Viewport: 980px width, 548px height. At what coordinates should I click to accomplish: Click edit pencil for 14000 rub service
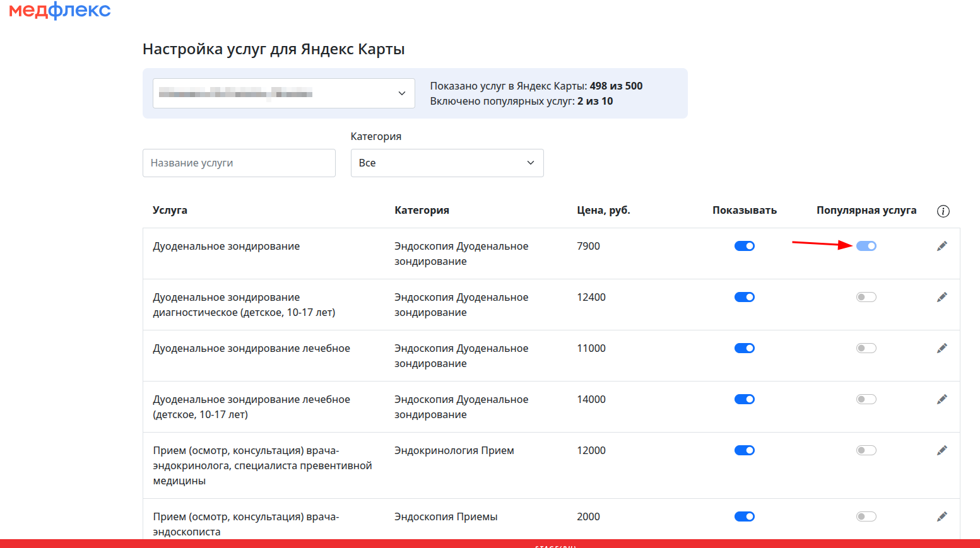click(x=942, y=400)
